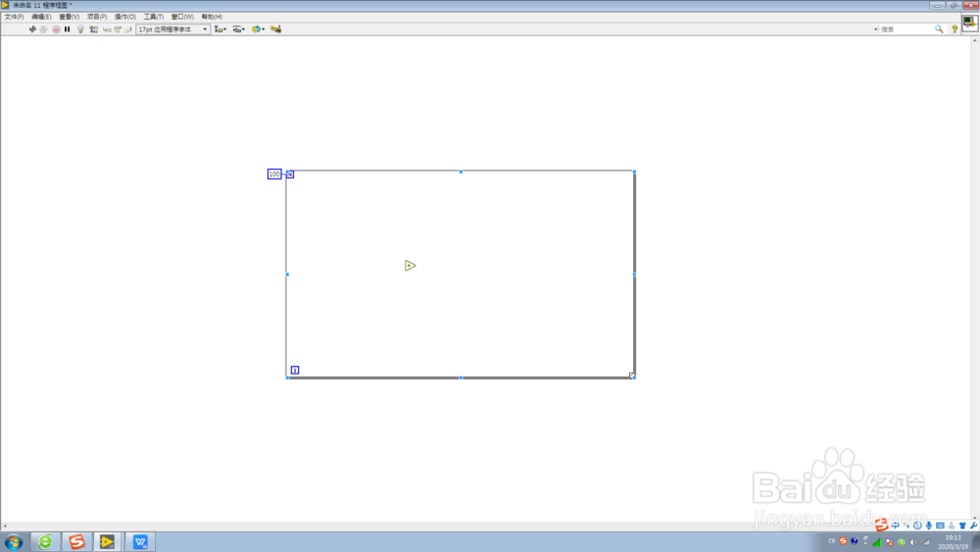Image resolution: width=980 pixels, height=552 pixels.
Task: Open the WPS app in the taskbar
Action: coord(140,542)
